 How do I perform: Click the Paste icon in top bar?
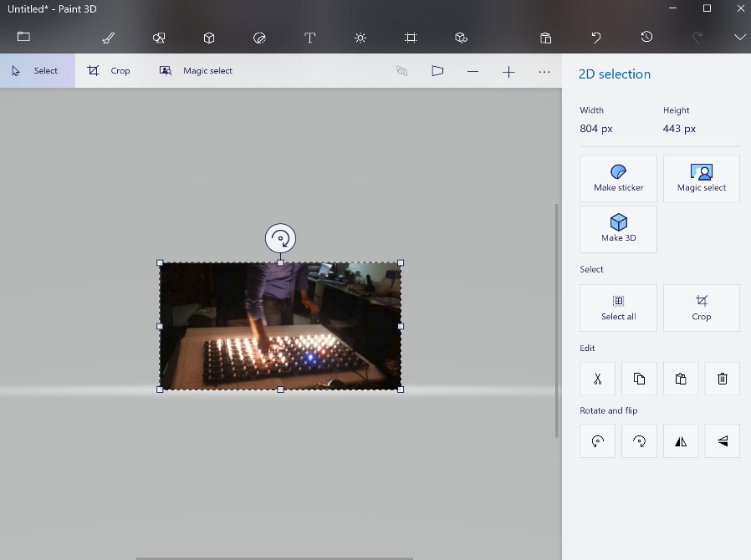pyautogui.click(x=545, y=38)
